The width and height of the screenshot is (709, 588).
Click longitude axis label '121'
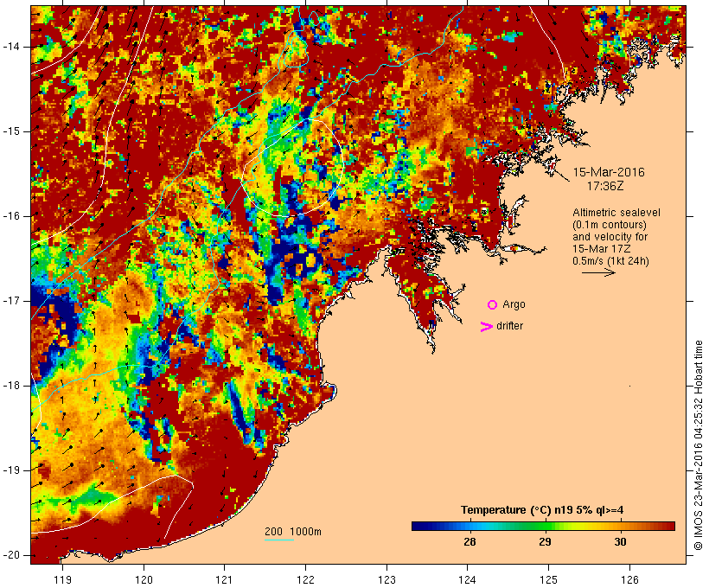pyautogui.click(x=224, y=579)
